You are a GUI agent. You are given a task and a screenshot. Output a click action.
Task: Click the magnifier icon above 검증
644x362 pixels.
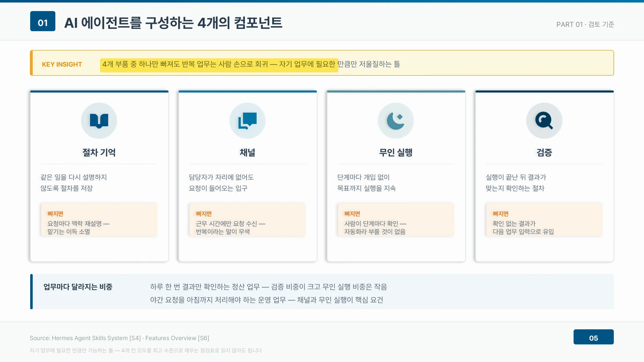point(544,121)
